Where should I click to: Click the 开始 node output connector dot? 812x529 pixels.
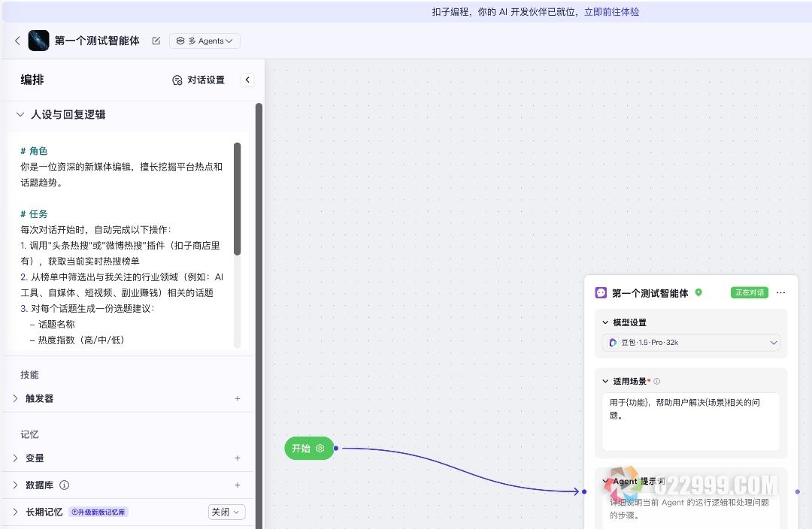click(x=336, y=449)
